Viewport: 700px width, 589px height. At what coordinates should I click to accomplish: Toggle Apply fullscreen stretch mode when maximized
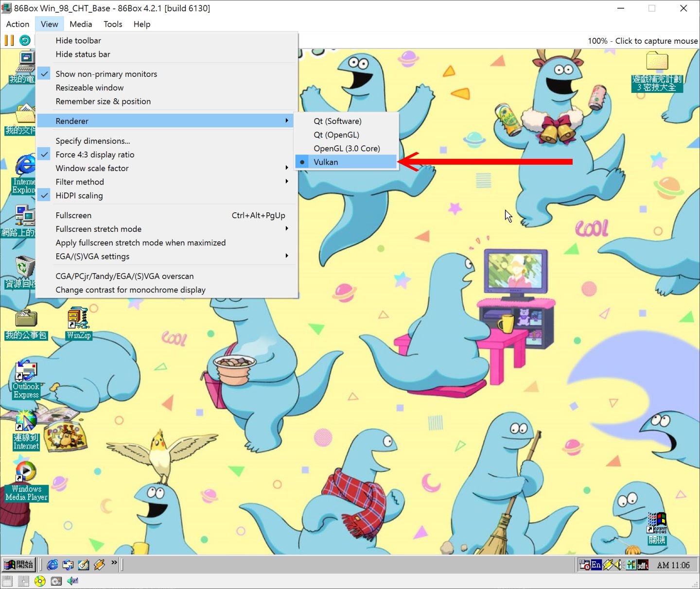pos(166,243)
